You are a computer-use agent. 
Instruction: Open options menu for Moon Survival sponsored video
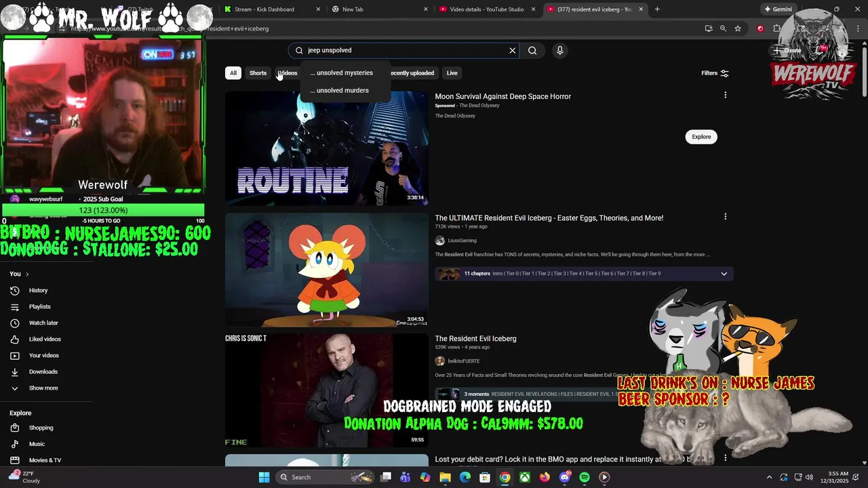click(725, 96)
